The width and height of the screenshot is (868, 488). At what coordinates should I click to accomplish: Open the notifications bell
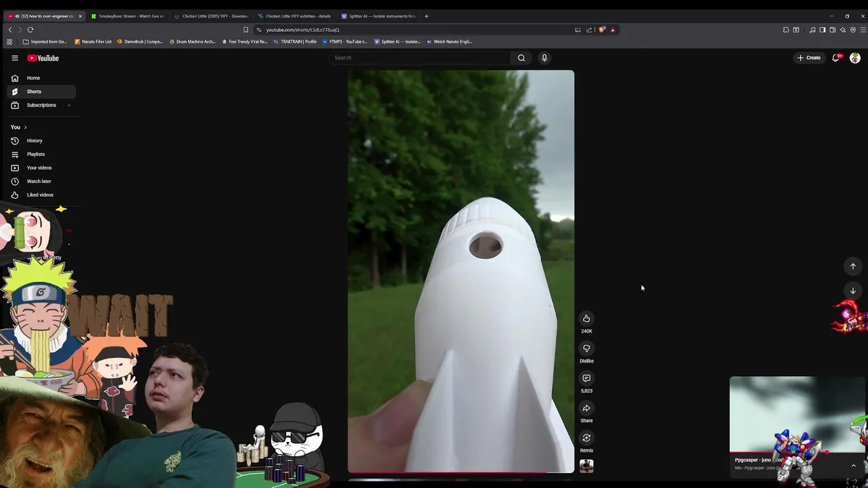tap(836, 58)
